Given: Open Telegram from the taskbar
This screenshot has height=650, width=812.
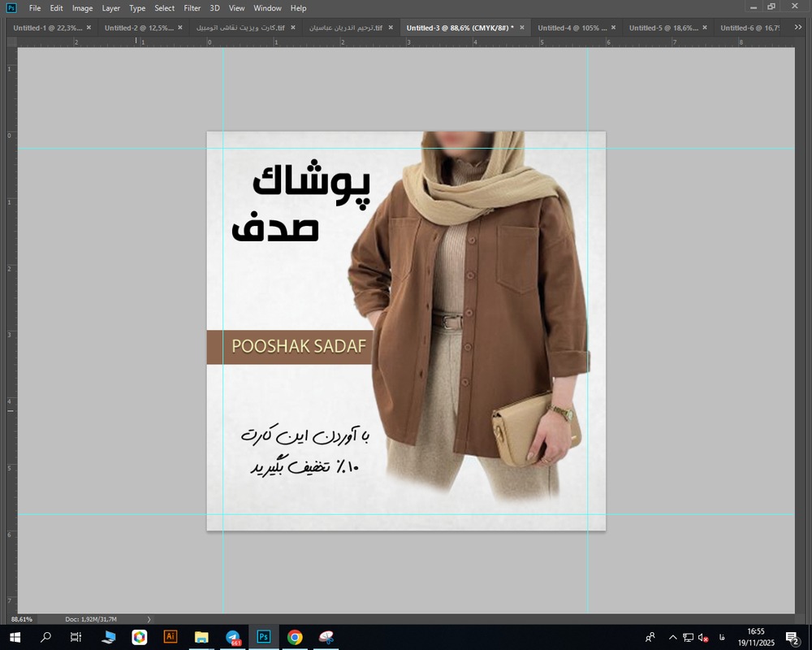Looking at the screenshot, I should tap(233, 637).
